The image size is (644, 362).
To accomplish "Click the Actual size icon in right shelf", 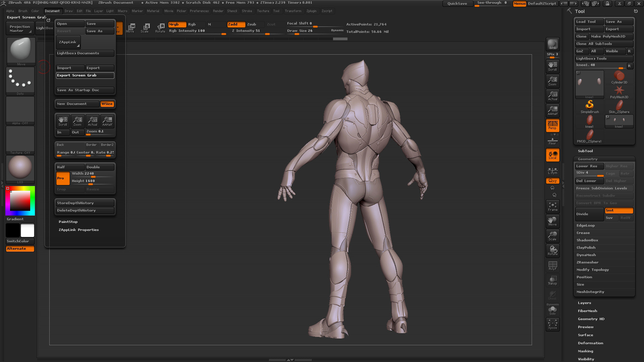I will tap(552, 96).
